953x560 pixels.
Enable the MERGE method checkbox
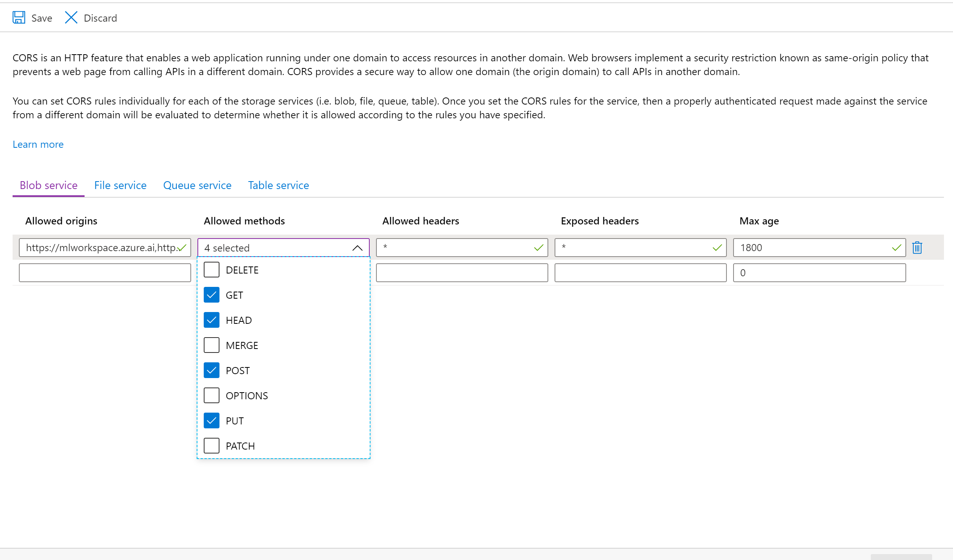[212, 345]
